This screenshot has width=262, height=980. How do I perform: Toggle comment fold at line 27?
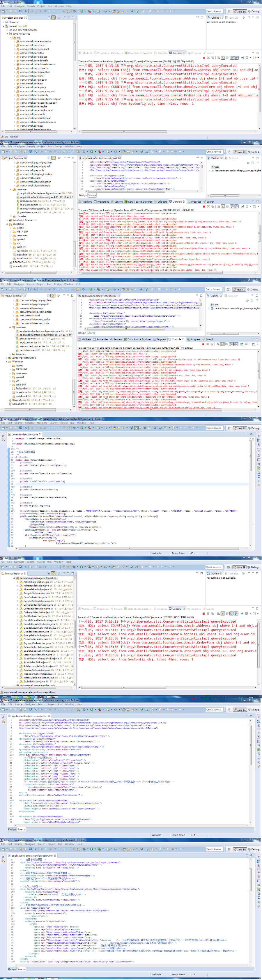click(14, 449)
